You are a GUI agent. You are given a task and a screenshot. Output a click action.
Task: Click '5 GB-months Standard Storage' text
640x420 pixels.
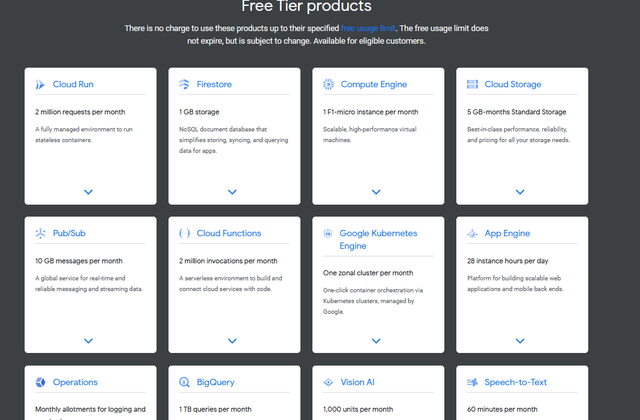[517, 112]
